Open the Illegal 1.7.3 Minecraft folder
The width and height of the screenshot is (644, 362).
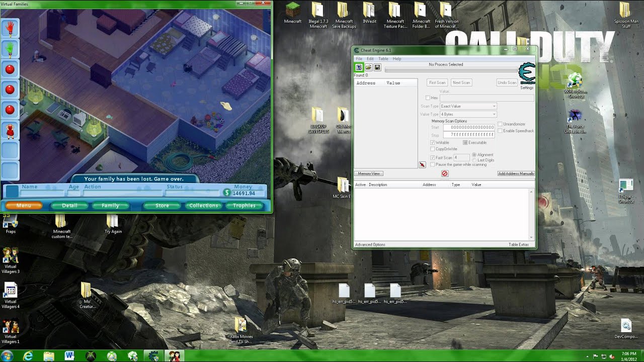point(318,16)
